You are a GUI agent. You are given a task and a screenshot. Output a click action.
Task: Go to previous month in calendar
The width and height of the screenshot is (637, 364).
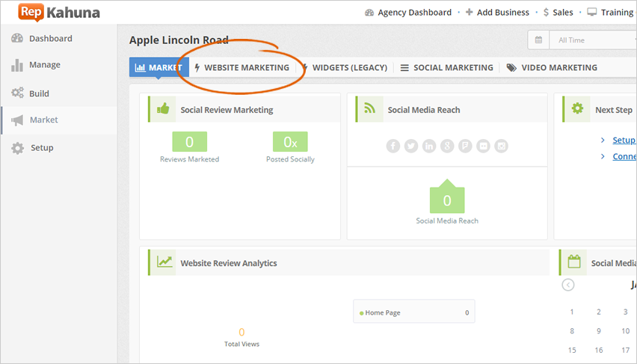point(568,285)
